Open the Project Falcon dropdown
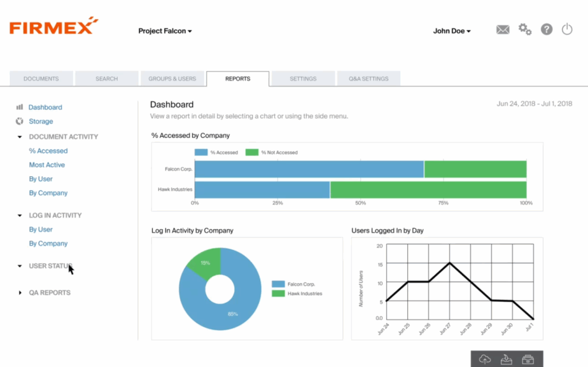 click(165, 31)
